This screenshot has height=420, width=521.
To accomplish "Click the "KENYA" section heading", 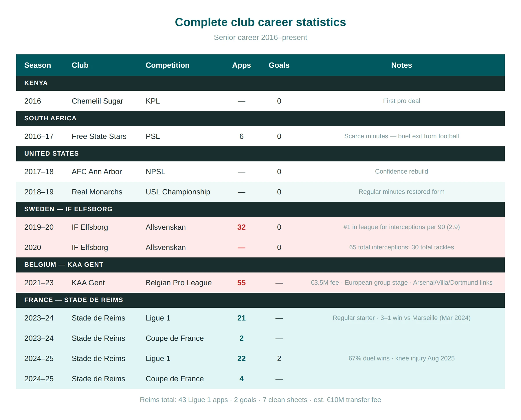I will tap(36, 83).
